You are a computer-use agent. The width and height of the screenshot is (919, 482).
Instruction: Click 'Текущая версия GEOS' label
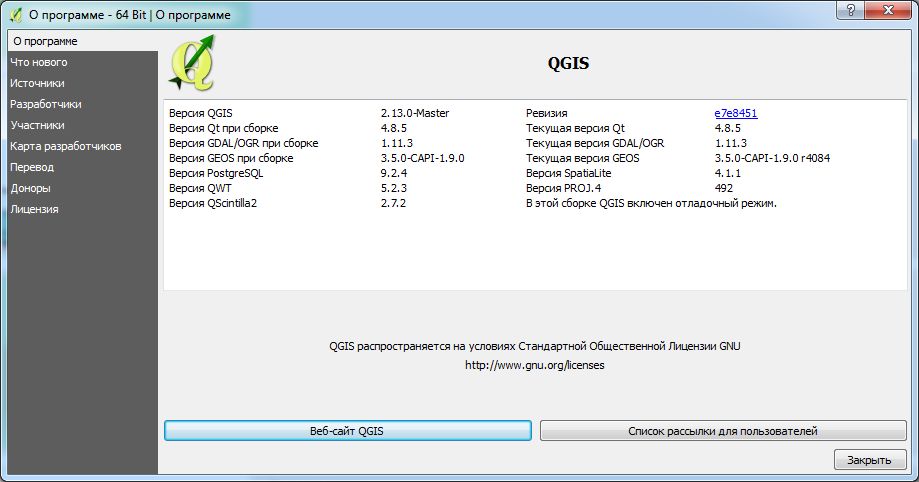point(582,158)
